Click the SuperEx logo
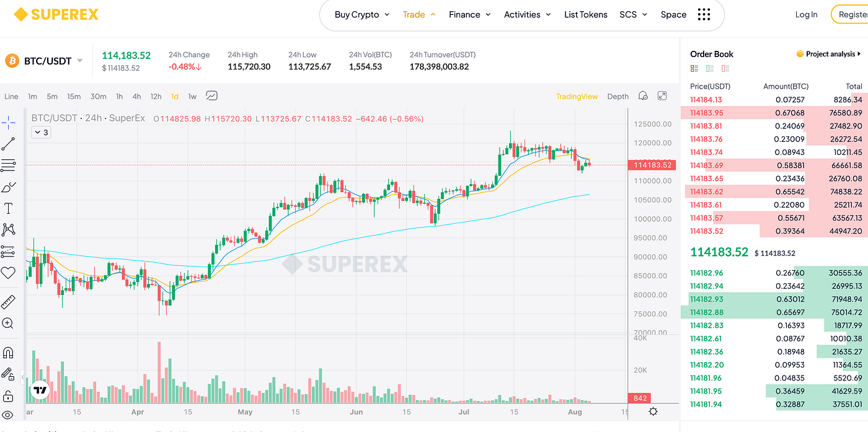 pyautogui.click(x=56, y=14)
